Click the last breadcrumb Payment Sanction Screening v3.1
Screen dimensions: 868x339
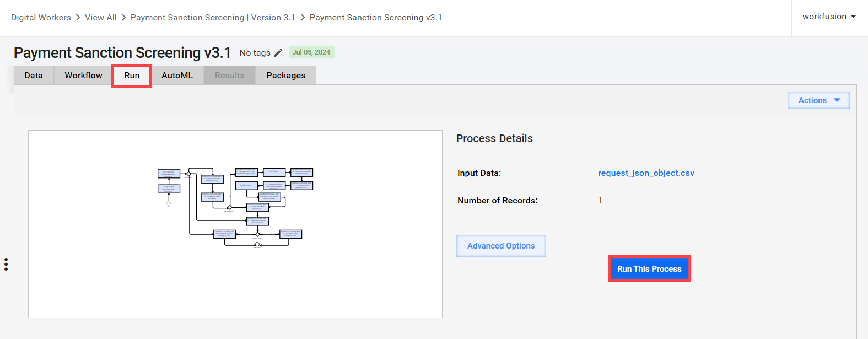tap(376, 18)
